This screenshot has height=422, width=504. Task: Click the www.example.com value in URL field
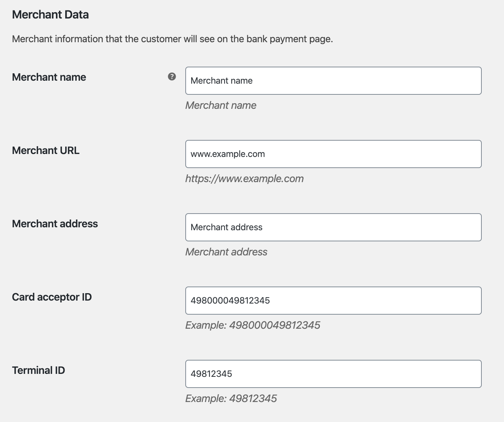(228, 154)
